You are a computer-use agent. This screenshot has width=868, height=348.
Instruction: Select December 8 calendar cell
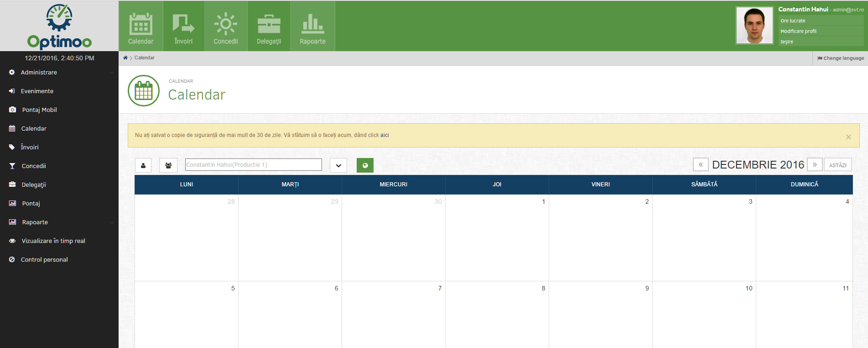(x=497, y=315)
